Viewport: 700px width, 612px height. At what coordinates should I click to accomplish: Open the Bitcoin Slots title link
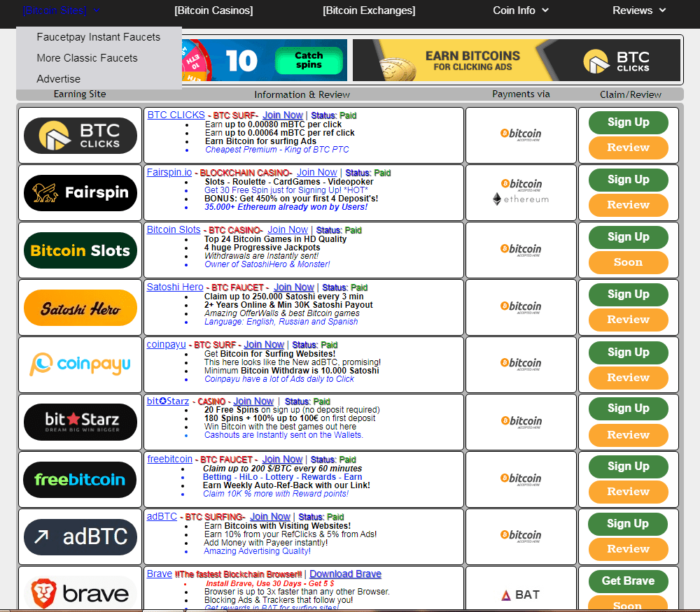[174, 229]
